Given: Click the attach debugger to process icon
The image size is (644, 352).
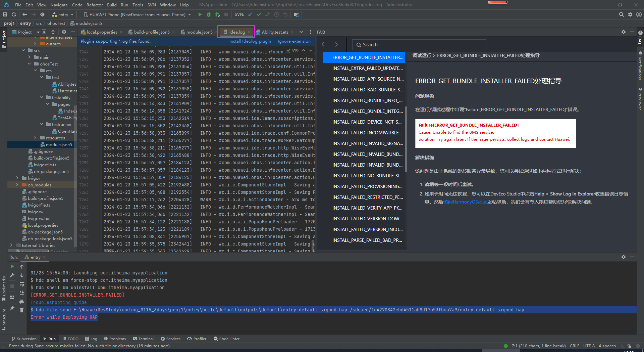Looking at the screenshot, I should (x=218, y=14).
